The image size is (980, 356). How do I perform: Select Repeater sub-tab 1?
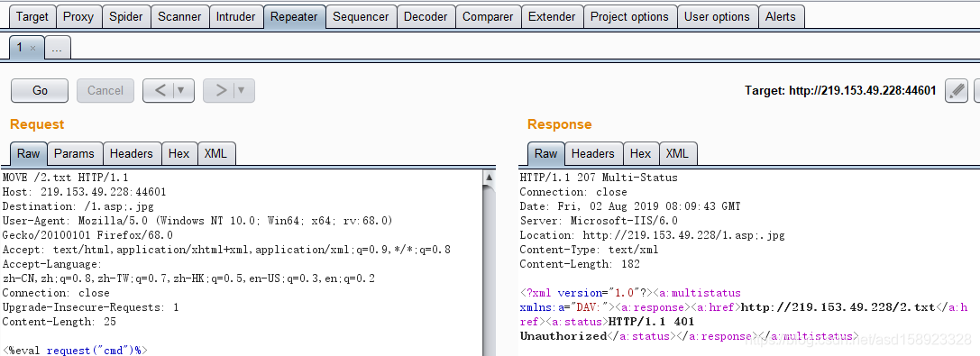click(21, 48)
